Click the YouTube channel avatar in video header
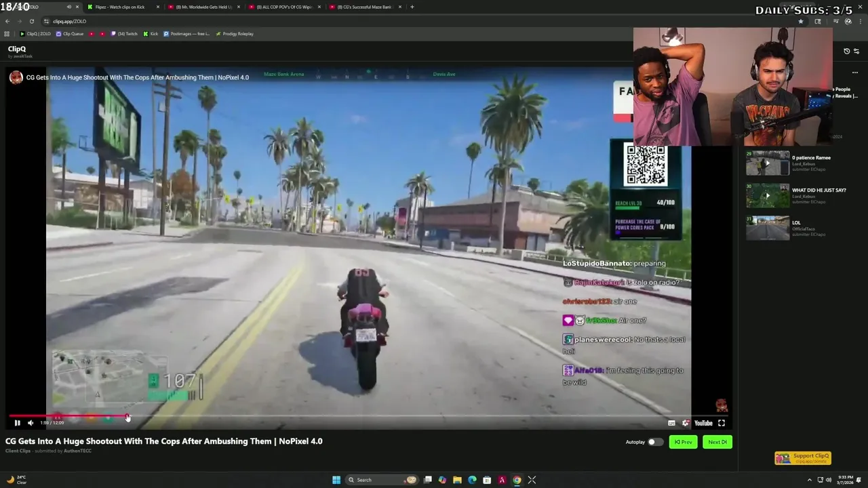868x488 pixels. pos(16,77)
